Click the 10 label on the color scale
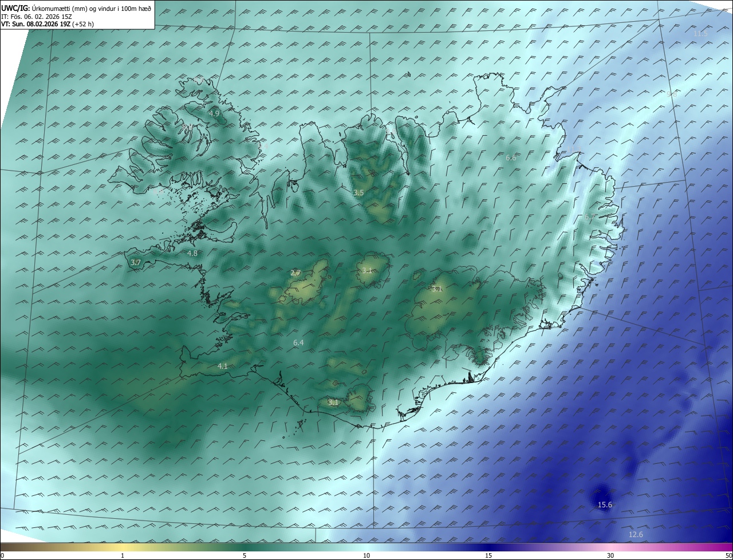Image resolution: width=733 pixels, height=560 pixels. (x=366, y=555)
